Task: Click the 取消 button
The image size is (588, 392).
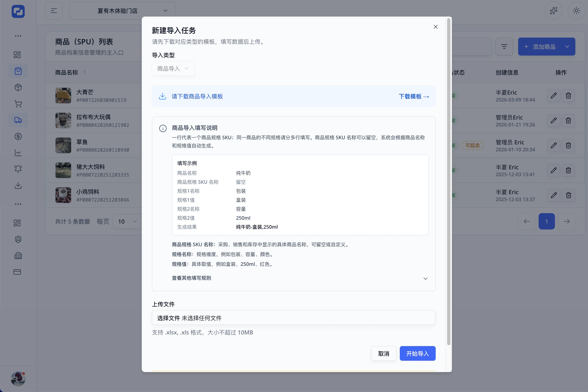Action: (383, 353)
